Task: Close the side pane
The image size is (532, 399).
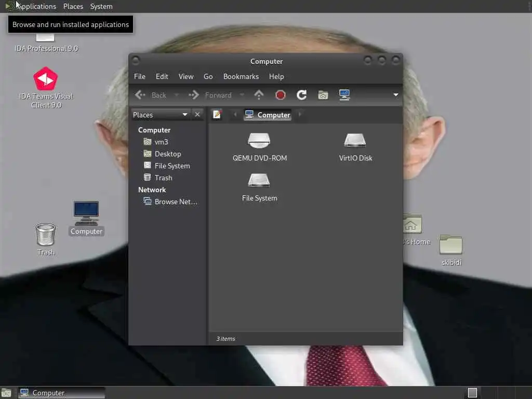Action: (197, 115)
